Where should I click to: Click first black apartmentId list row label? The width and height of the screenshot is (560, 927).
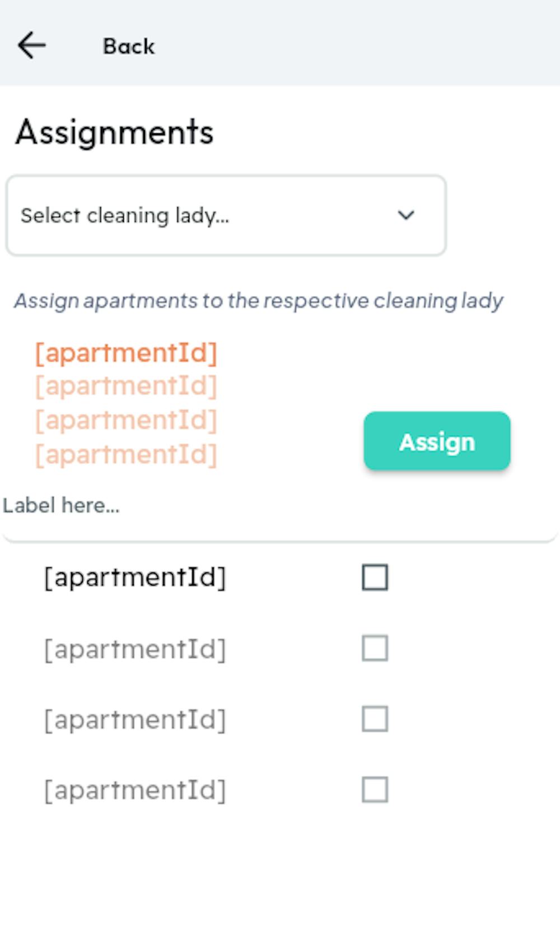[135, 577]
